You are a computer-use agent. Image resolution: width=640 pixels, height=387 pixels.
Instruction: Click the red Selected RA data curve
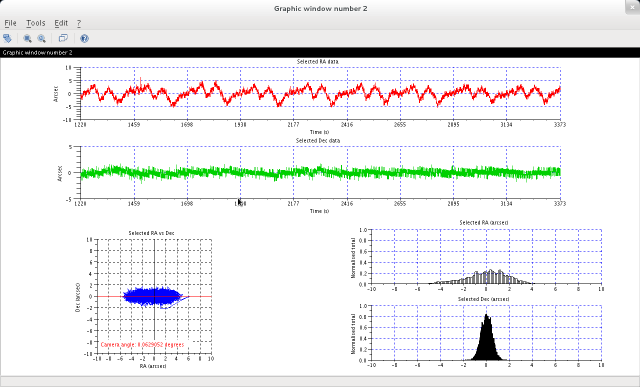pyautogui.click(x=320, y=93)
